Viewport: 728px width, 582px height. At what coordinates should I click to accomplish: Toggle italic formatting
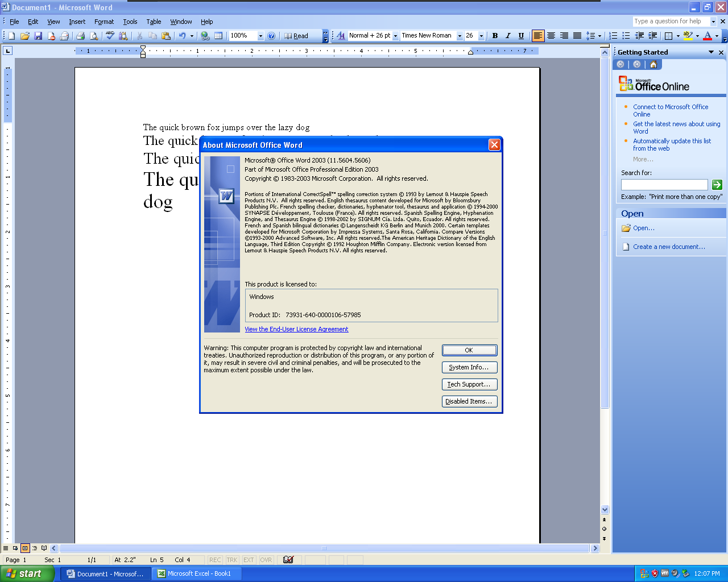click(508, 35)
